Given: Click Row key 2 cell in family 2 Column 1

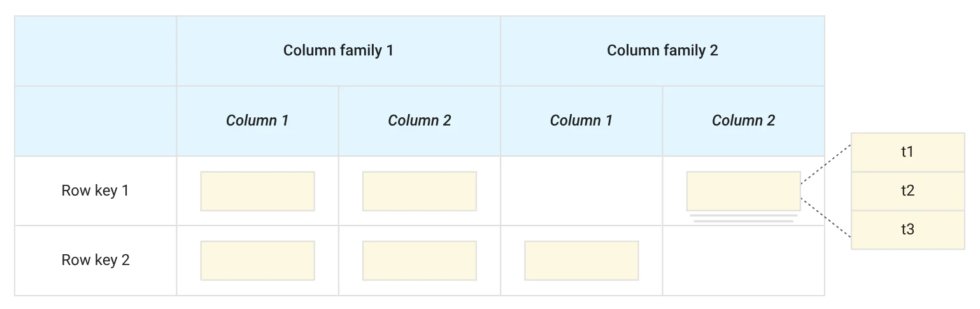Looking at the screenshot, I should [581, 261].
